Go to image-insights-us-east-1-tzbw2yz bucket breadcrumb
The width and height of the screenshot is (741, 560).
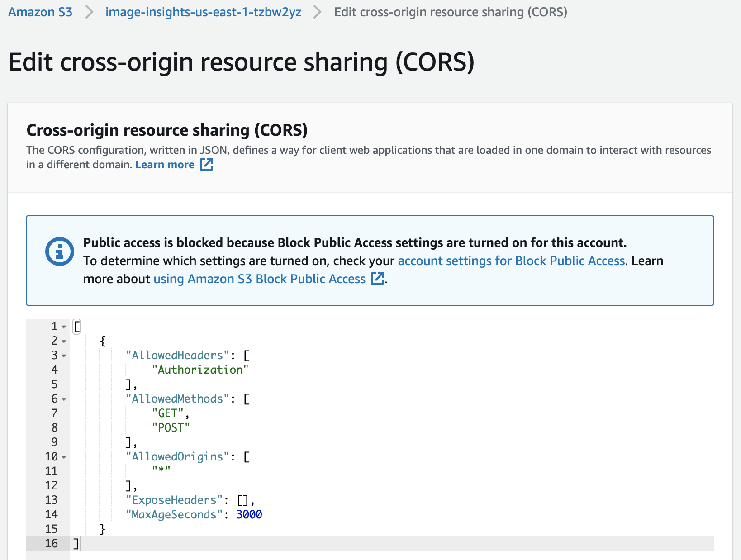[x=203, y=12]
